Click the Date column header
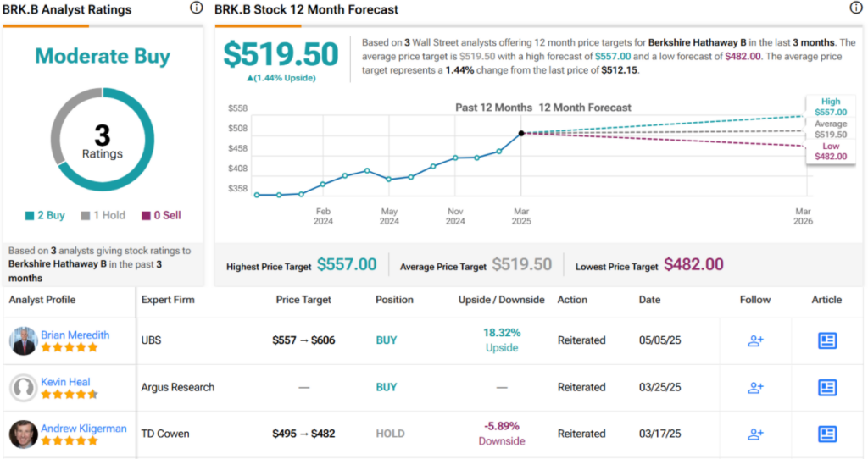Image resolution: width=868 pixels, height=459 pixels. pos(649,300)
